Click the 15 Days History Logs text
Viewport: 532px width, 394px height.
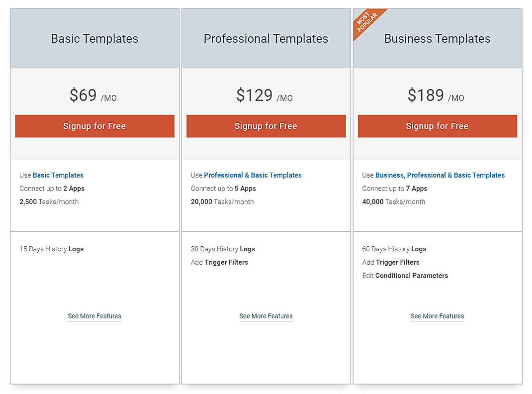[51, 249]
